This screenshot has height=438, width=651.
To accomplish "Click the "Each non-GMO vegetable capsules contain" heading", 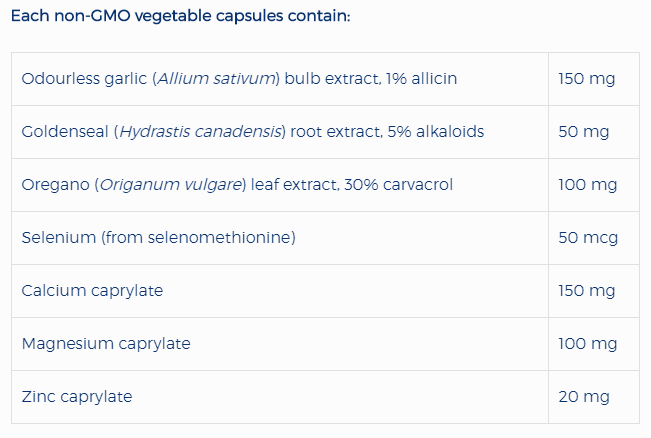I will click(180, 18).
